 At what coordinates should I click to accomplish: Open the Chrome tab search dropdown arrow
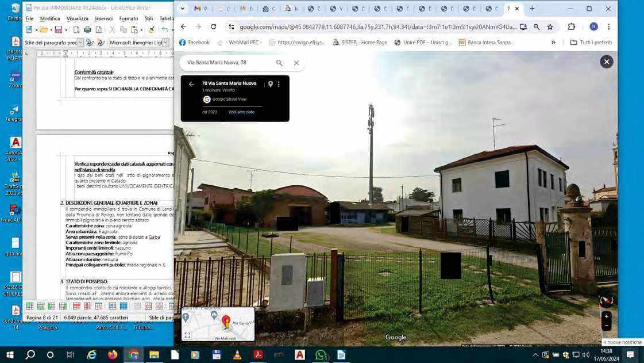[183, 9]
